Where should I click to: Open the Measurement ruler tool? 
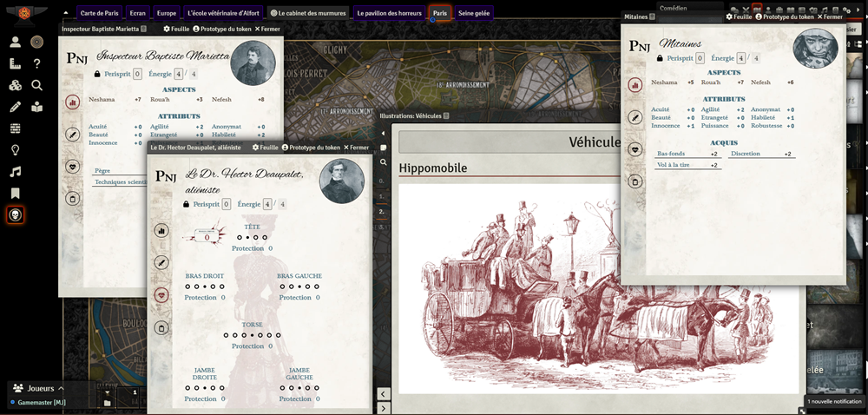pyautogui.click(x=16, y=63)
